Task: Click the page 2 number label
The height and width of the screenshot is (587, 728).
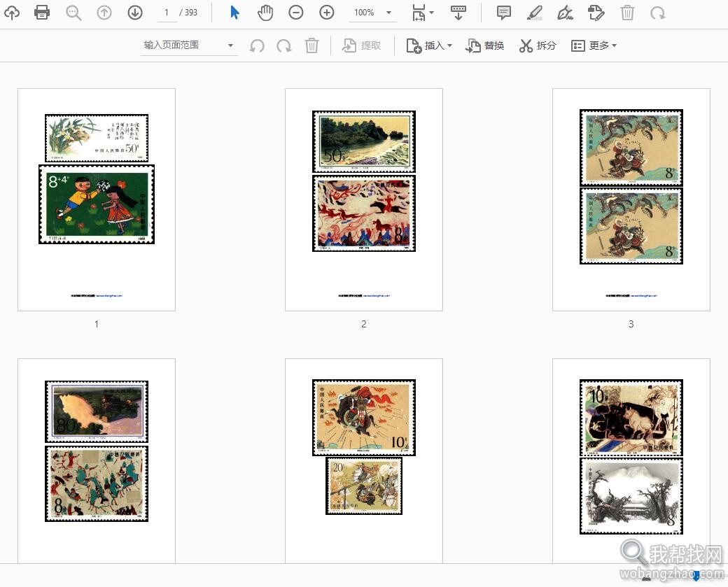Action: pos(364,324)
